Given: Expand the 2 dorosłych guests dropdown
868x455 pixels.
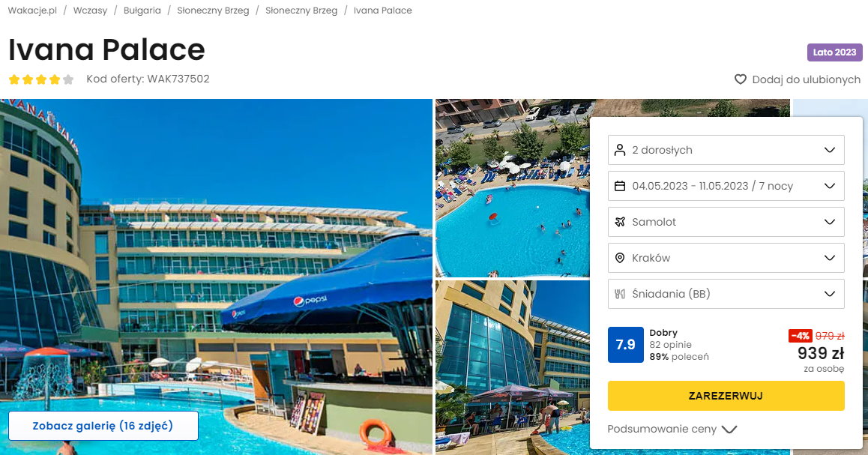Looking at the screenshot, I should tap(726, 150).
